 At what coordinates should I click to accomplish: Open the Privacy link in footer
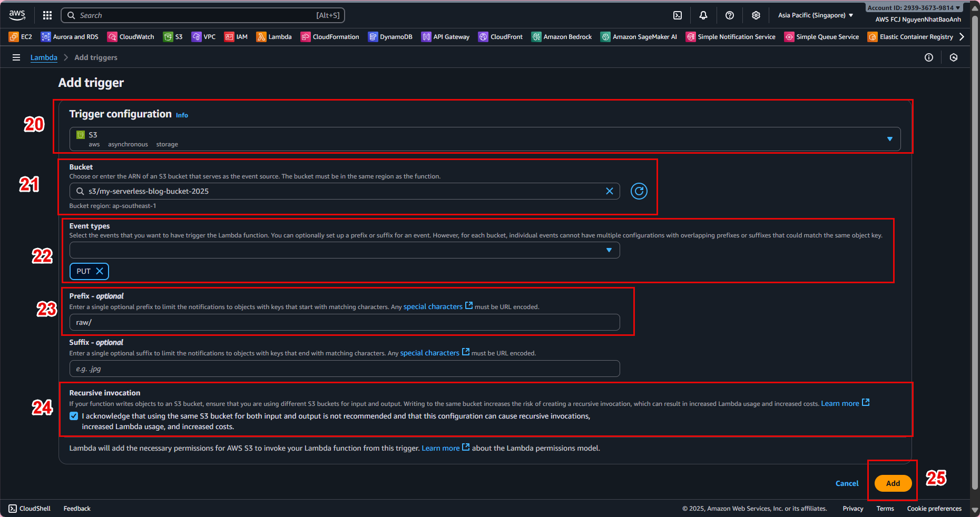[853, 509]
